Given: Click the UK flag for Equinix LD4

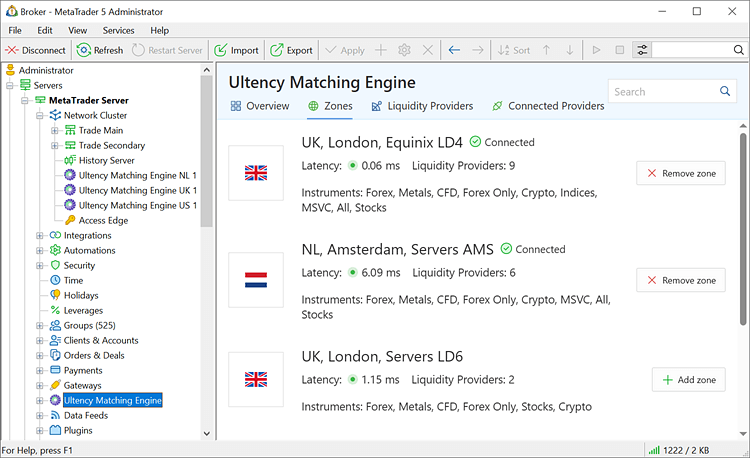Looking at the screenshot, I should click(x=256, y=173).
